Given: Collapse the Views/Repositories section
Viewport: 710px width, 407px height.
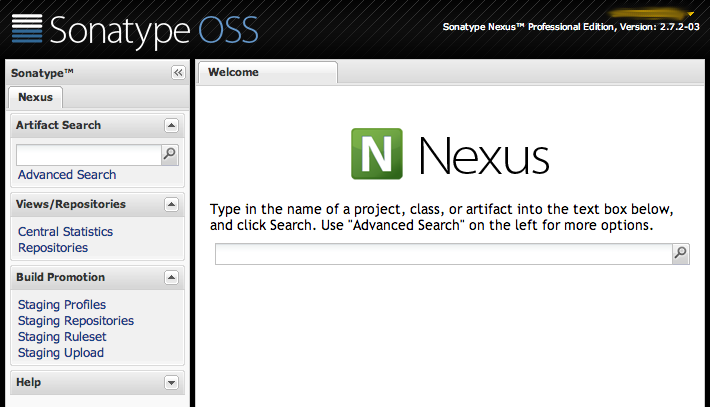Looking at the screenshot, I should tap(171, 205).
